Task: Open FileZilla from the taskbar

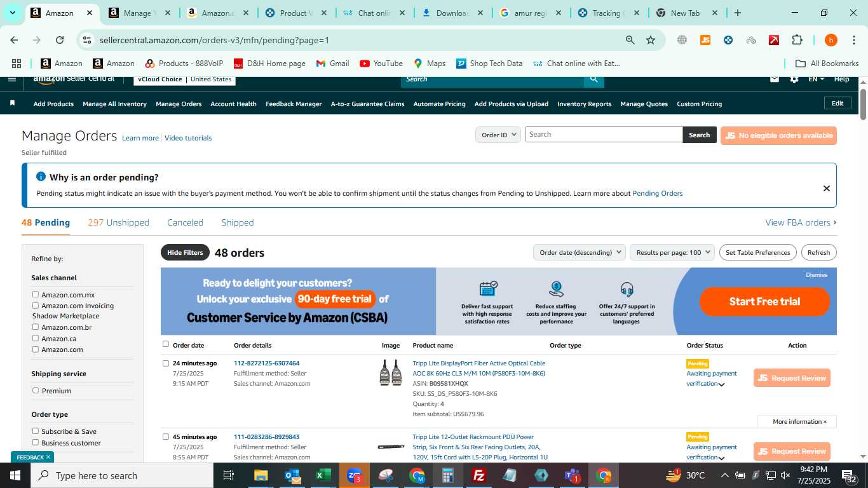Action: click(x=479, y=475)
